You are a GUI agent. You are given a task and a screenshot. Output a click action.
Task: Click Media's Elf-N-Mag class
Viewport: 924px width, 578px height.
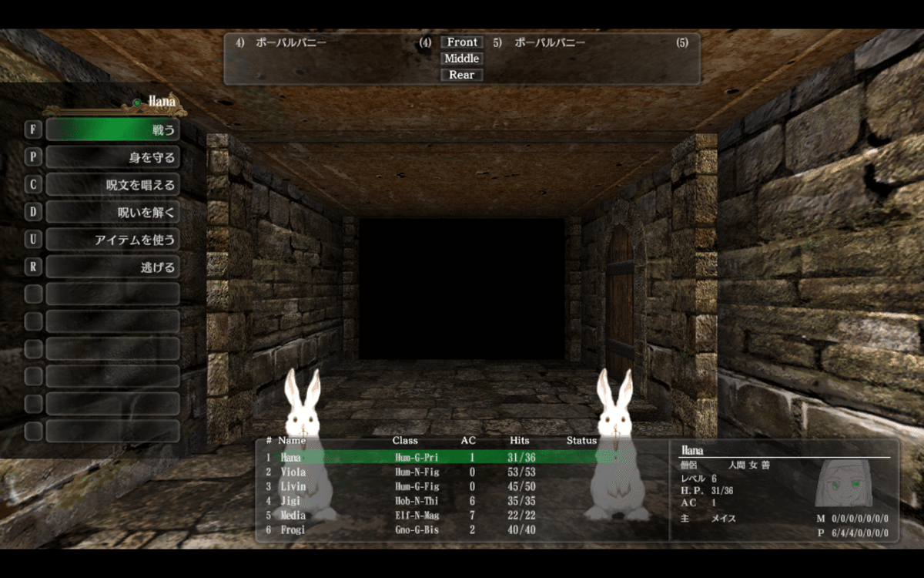tap(416, 516)
